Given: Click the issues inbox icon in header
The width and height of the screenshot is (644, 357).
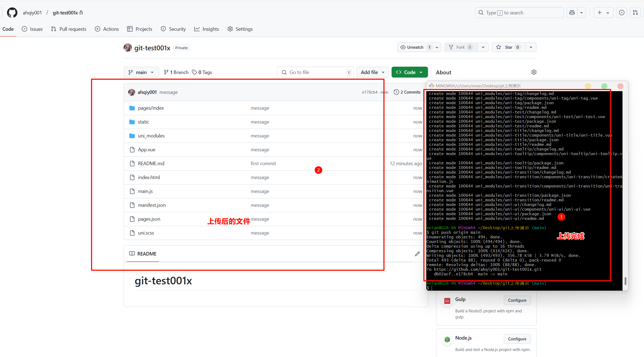Looking at the screenshot, I should (x=621, y=13).
